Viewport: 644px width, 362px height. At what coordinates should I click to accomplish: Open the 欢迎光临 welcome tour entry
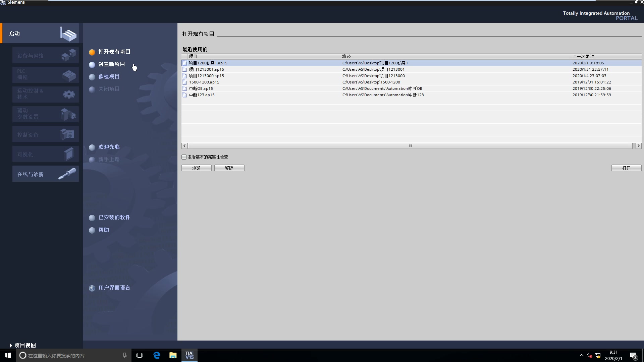tap(109, 147)
